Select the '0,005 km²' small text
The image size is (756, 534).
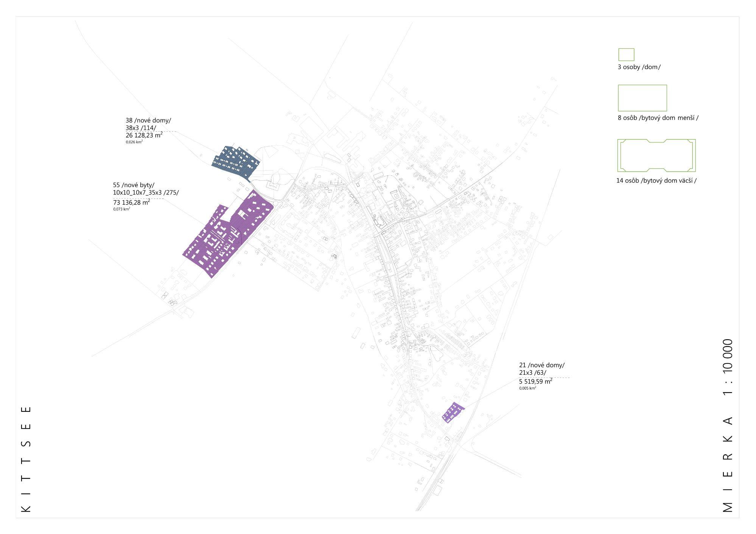[x=527, y=388]
